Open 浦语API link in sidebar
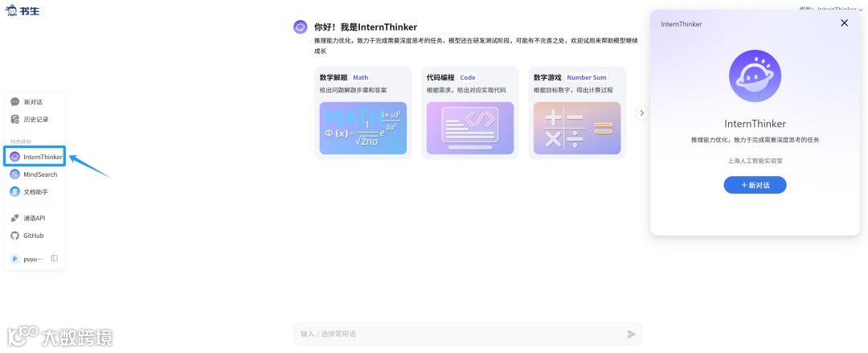This screenshot has height=353, width=868. 27,219
